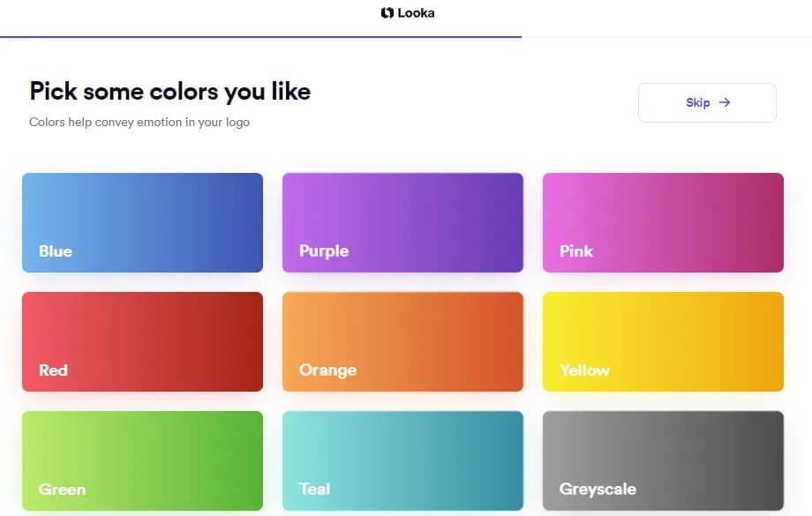The image size is (812, 516).
Task: Click the 'Greyscale' label text
Action: [598, 489]
